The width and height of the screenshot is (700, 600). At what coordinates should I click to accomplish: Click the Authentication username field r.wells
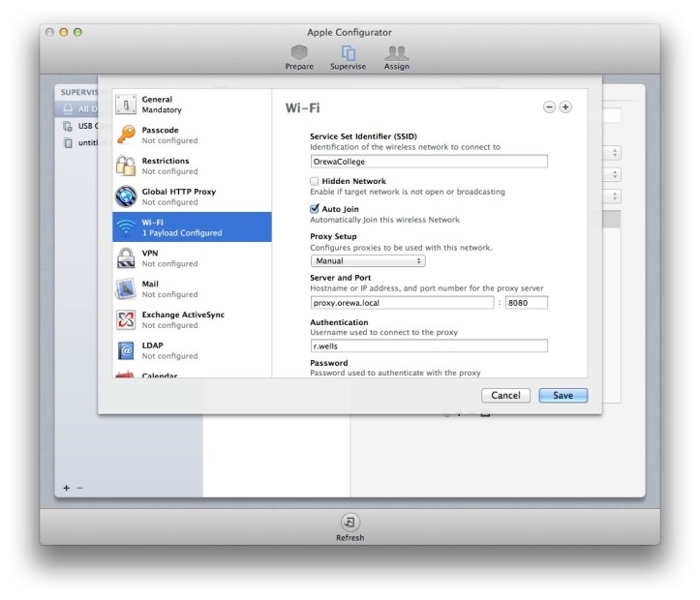point(429,345)
